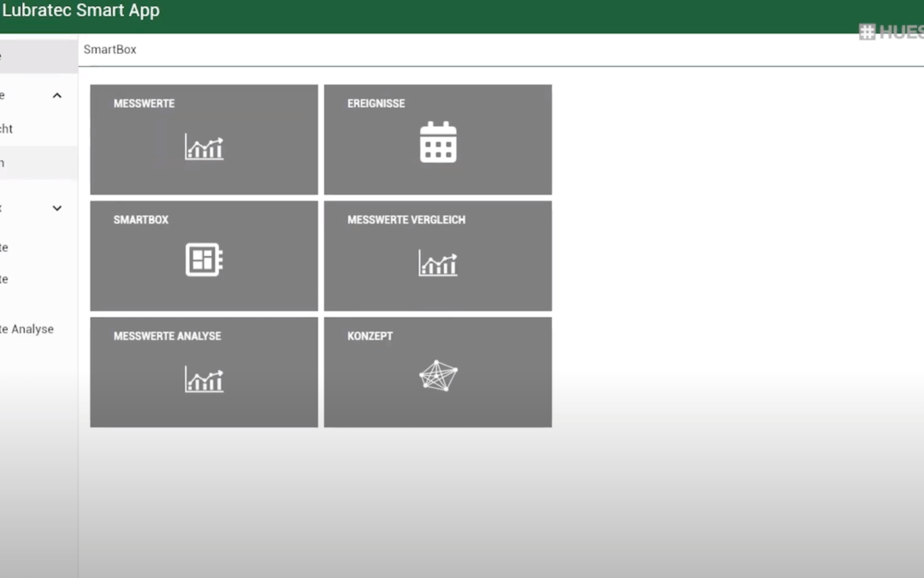Click the chart icon in the tile labeled only MESSWERTE

(x=204, y=147)
